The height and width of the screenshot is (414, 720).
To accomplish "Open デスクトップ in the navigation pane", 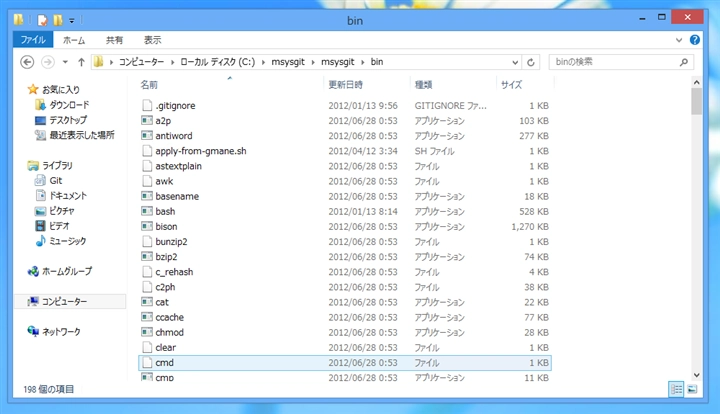I will point(68,120).
